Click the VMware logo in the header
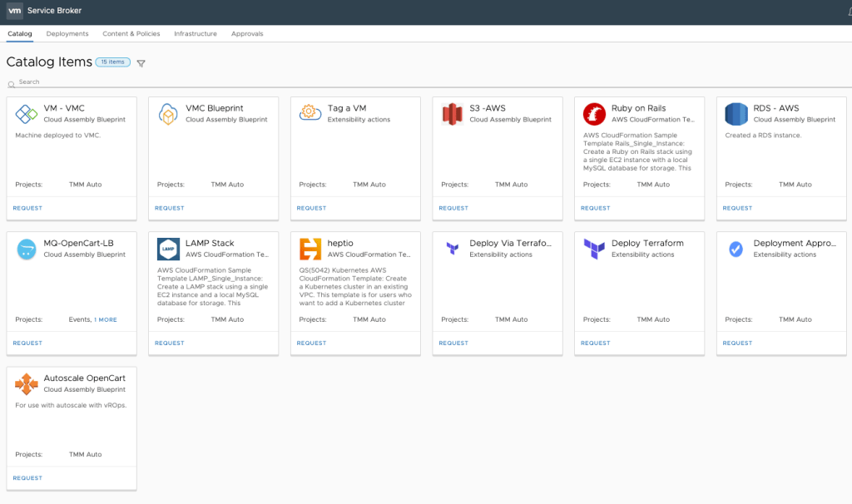This screenshot has height=504, width=852. (14, 11)
